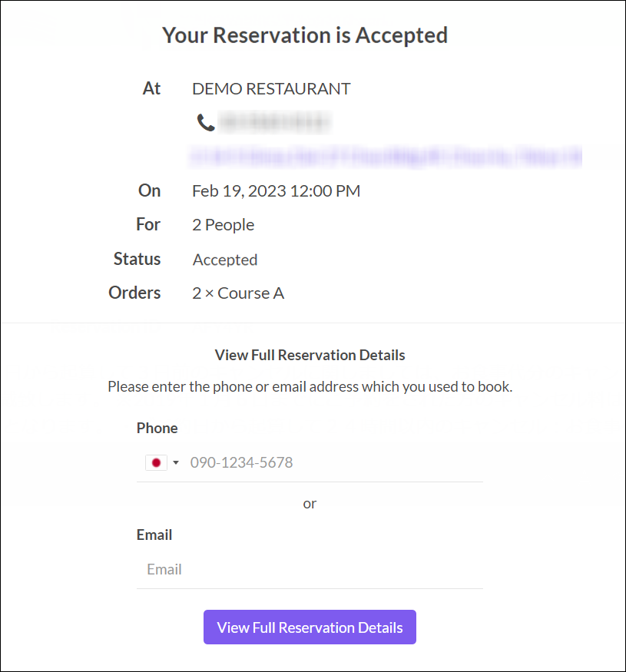This screenshot has height=672, width=626.
Task: Focus the Email input field
Action: [x=310, y=569]
